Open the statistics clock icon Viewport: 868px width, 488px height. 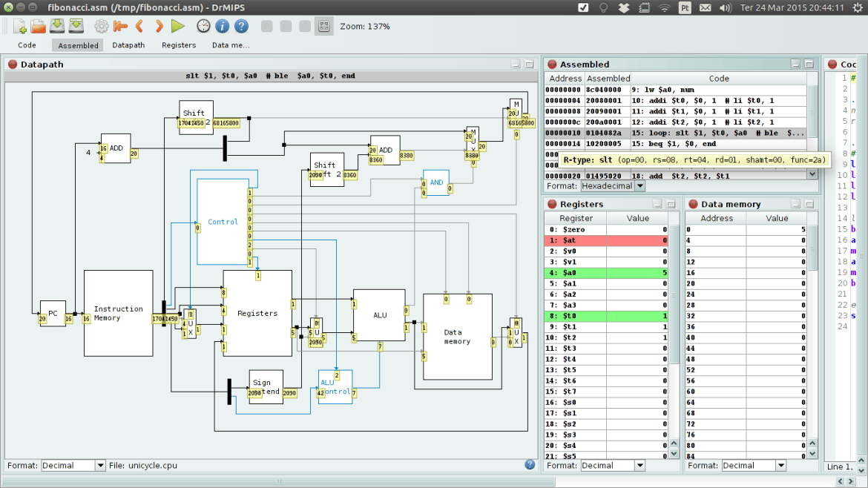click(203, 26)
